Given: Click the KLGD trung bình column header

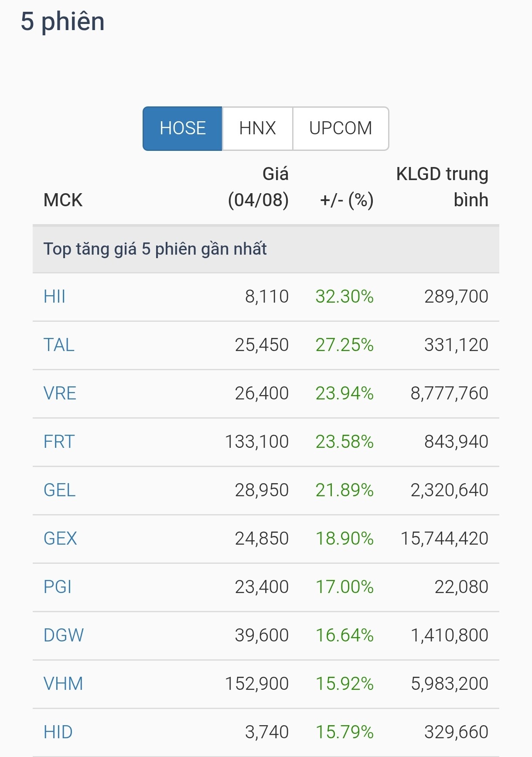Looking at the screenshot, I should [x=442, y=187].
